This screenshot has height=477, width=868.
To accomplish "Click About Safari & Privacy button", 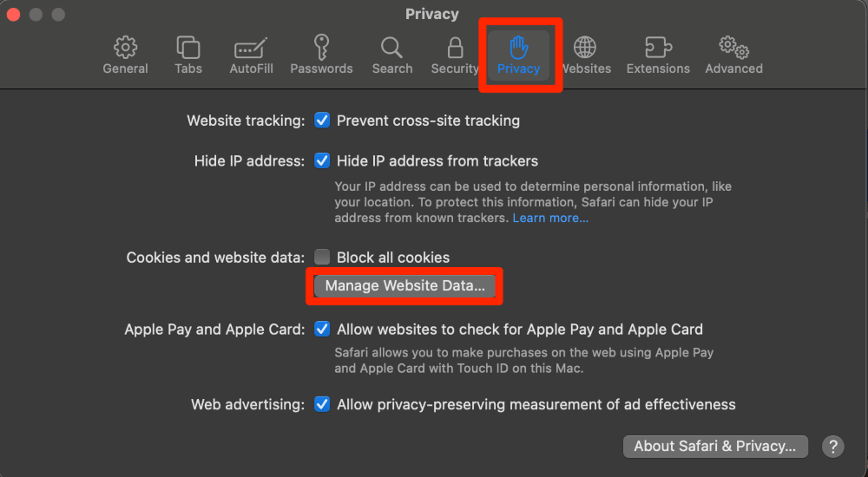I will (715, 447).
